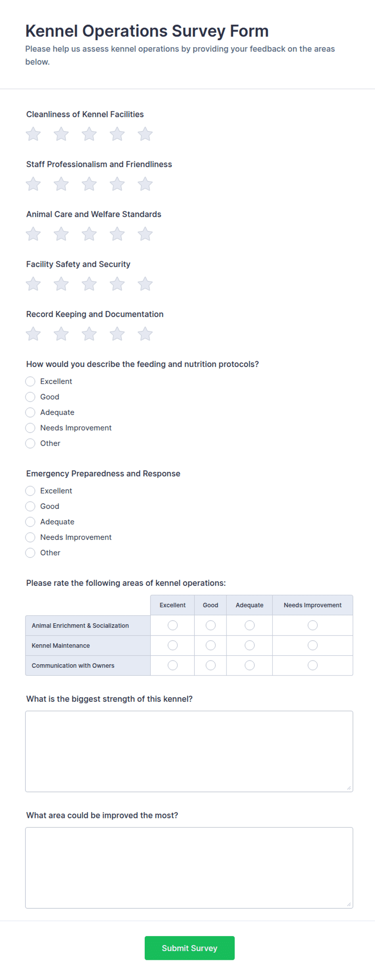Set Kennel Maintenance to Adequate in the table
375x980 pixels.
[250, 646]
